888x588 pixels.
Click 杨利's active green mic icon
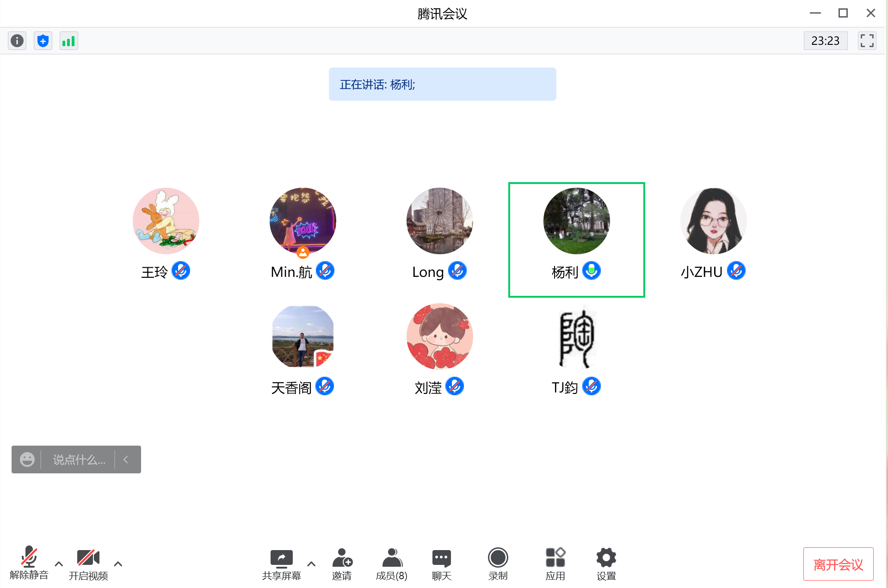592,271
